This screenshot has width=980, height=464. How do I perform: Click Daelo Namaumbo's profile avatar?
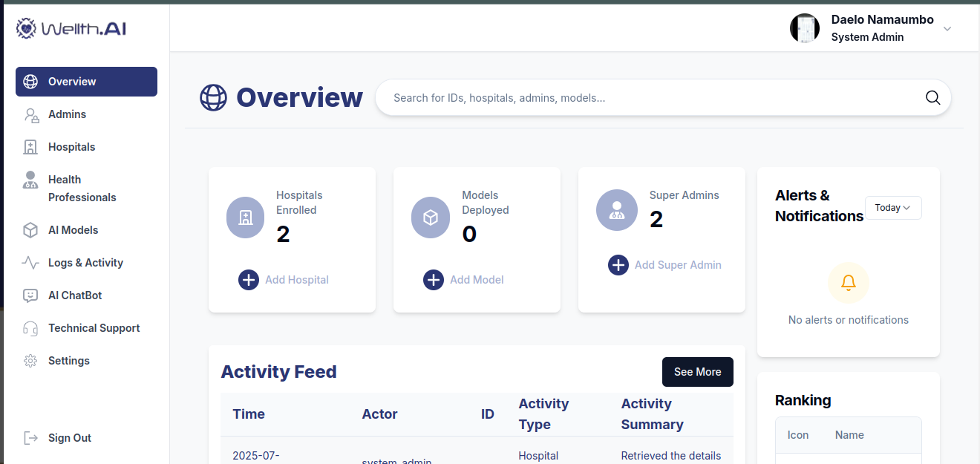point(805,28)
